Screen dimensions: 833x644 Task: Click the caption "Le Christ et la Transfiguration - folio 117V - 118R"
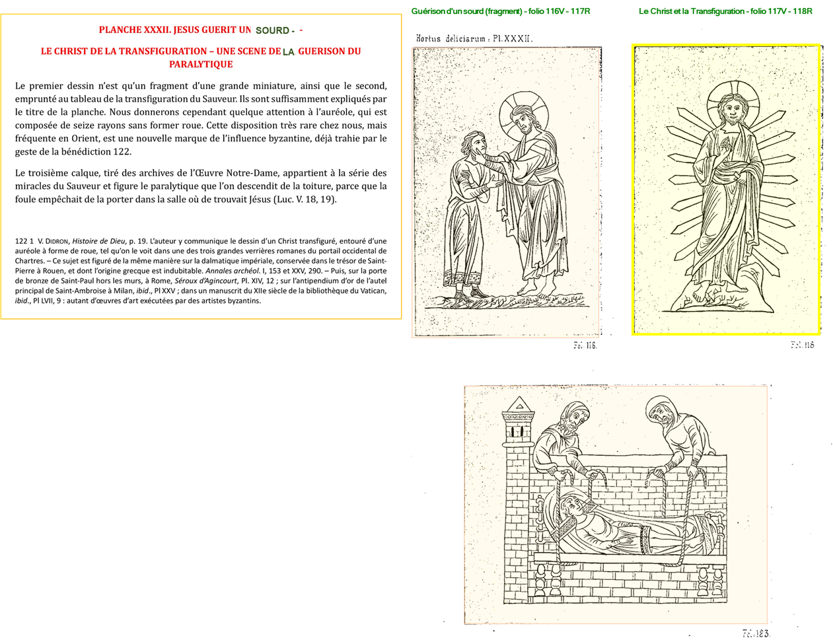(x=725, y=11)
